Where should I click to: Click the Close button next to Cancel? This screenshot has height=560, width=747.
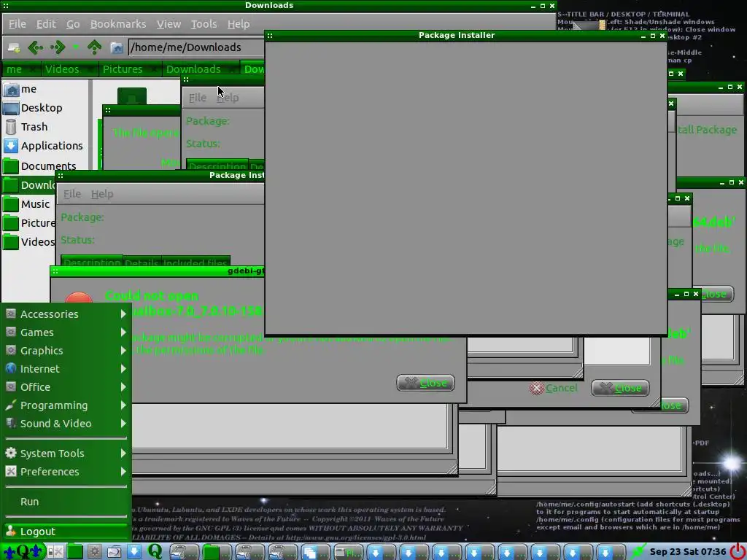pyautogui.click(x=620, y=388)
